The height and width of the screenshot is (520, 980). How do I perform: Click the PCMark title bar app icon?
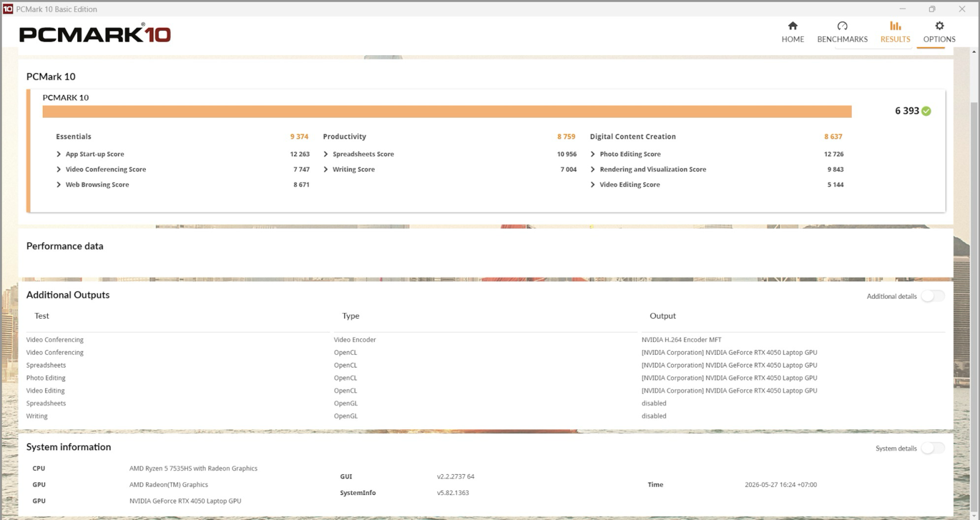[8, 9]
